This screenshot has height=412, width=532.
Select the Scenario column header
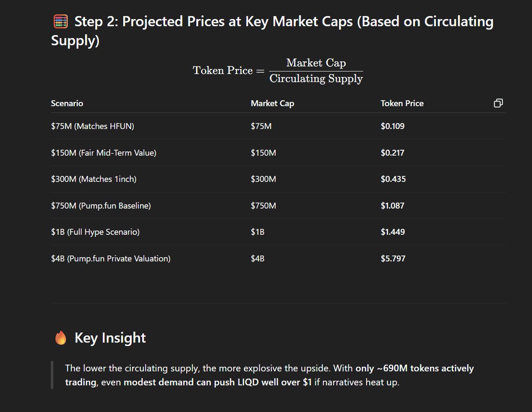[x=67, y=103]
